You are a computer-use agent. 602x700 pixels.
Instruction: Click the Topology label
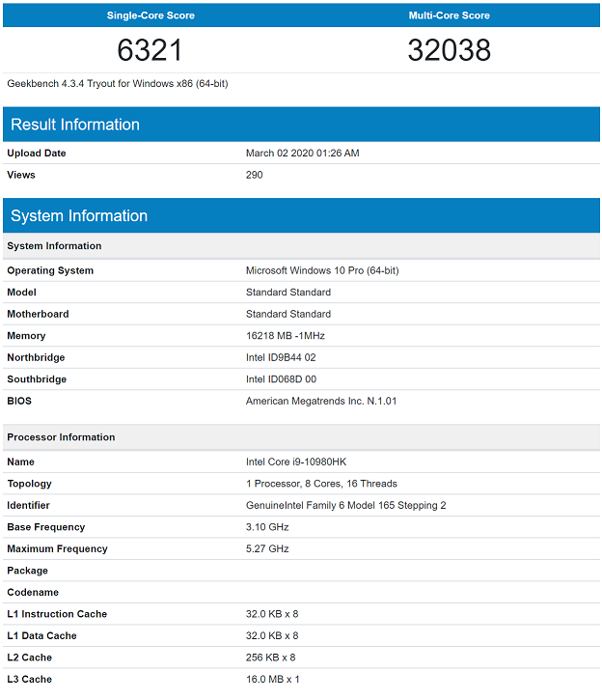tap(29, 484)
